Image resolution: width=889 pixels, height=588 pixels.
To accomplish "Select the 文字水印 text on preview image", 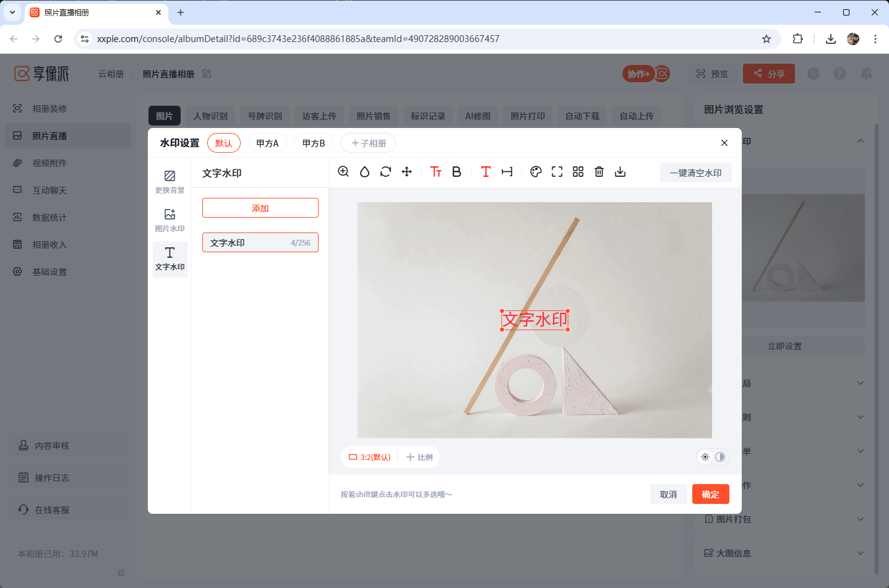I will tap(535, 320).
